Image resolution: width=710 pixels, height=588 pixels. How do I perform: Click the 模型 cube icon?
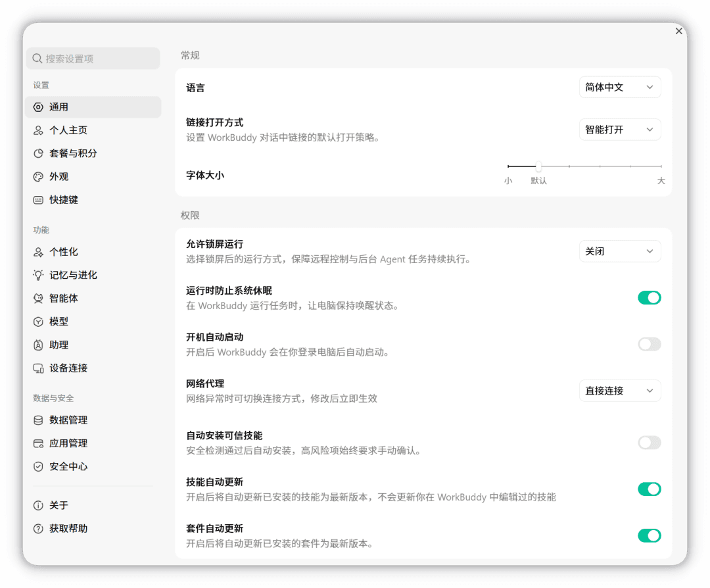coord(39,322)
